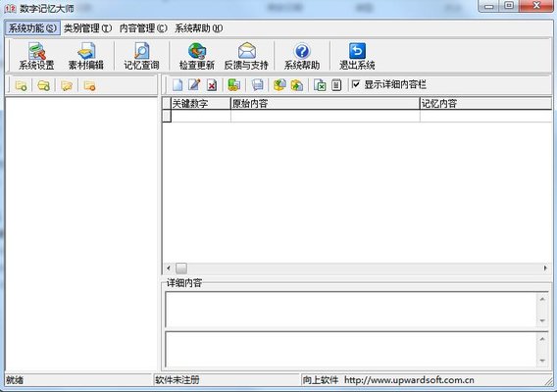Click the horizontal scrollbar right arrow
This screenshot has height=392, width=557.
(x=545, y=269)
